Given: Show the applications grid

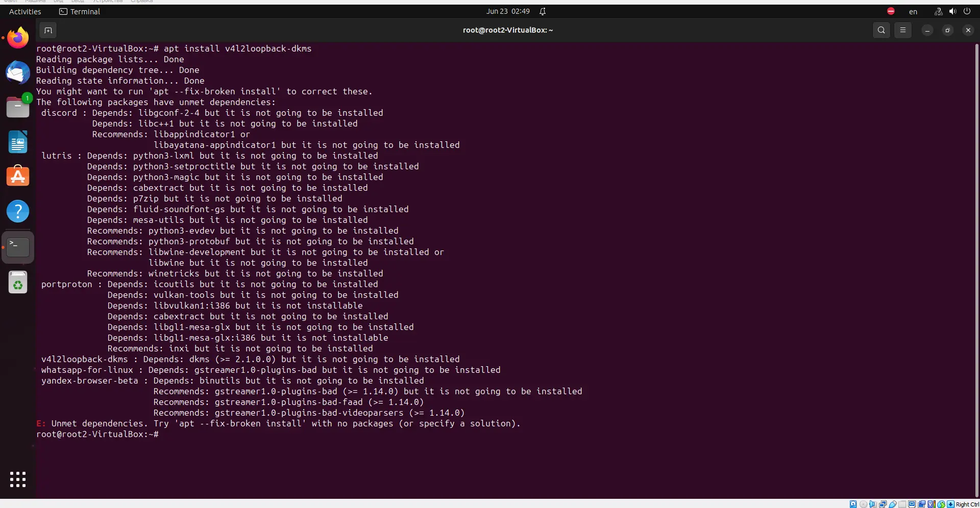Looking at the screenshot, I should click(x=18, y=479).
